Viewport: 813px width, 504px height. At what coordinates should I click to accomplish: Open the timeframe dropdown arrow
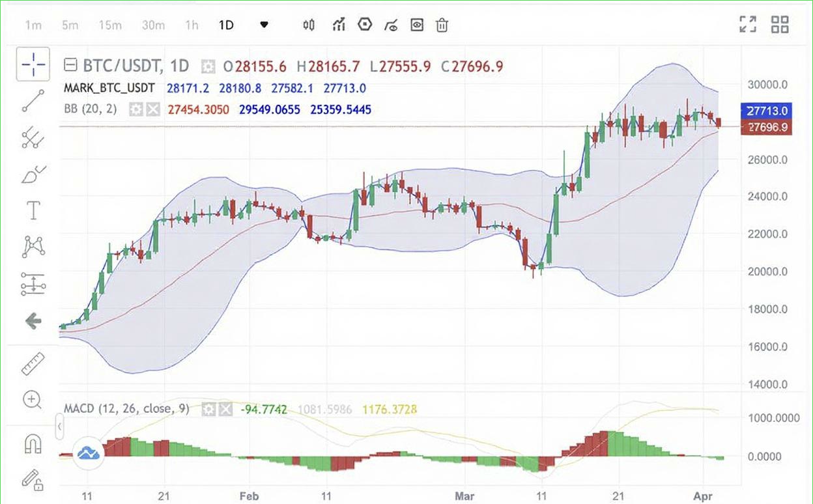264,25
